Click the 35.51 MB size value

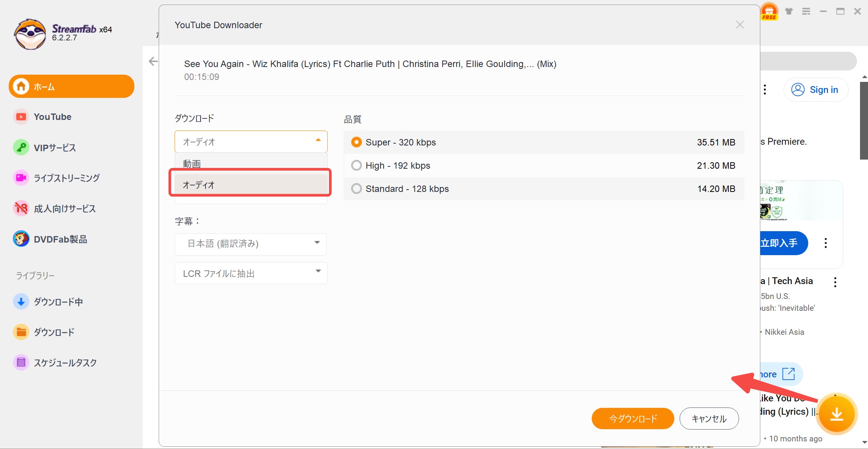tap(716, 142)
